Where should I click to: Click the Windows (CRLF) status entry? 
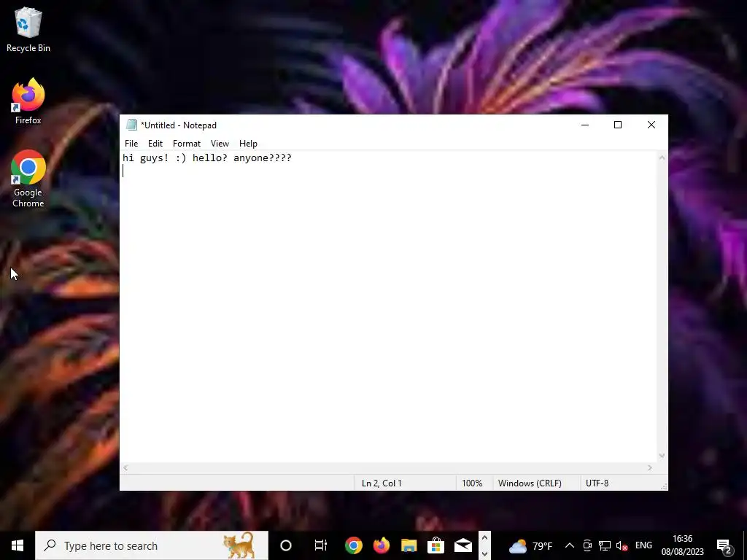(530, 483)
